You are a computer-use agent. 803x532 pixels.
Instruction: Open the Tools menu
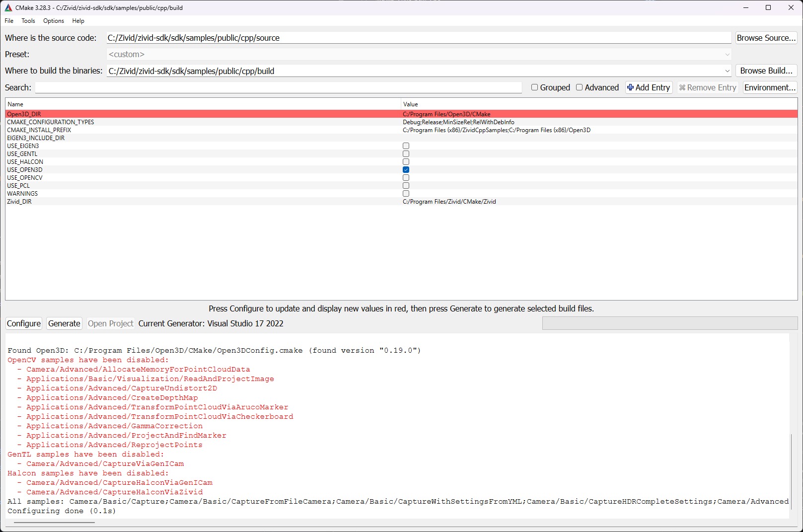(28, 21)
